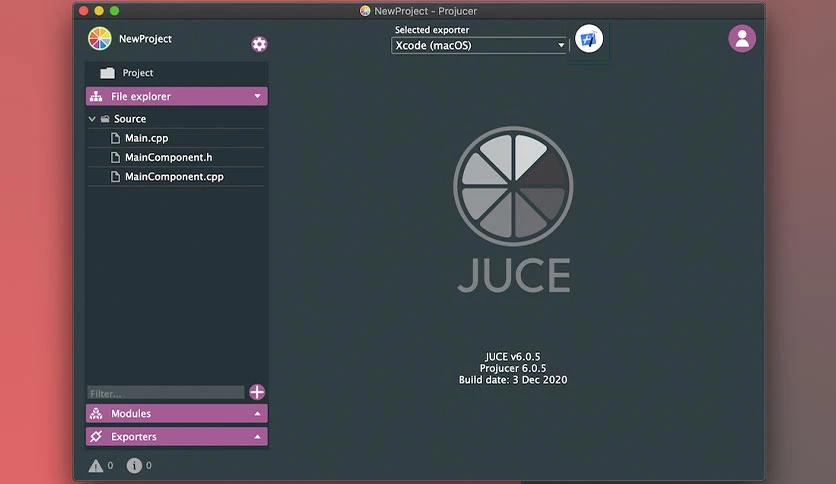
Task: Expand the Exporters panel arrow
Action: click(258, 437)
